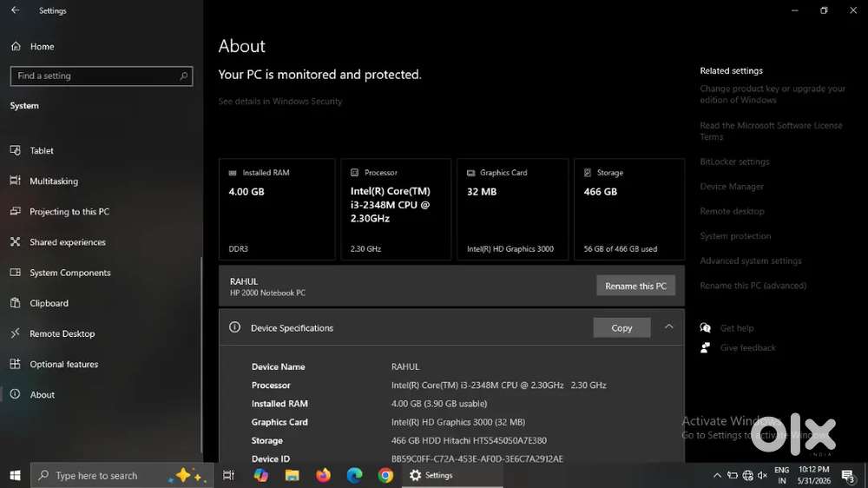Click the Get help link

[x=737, y=328]
